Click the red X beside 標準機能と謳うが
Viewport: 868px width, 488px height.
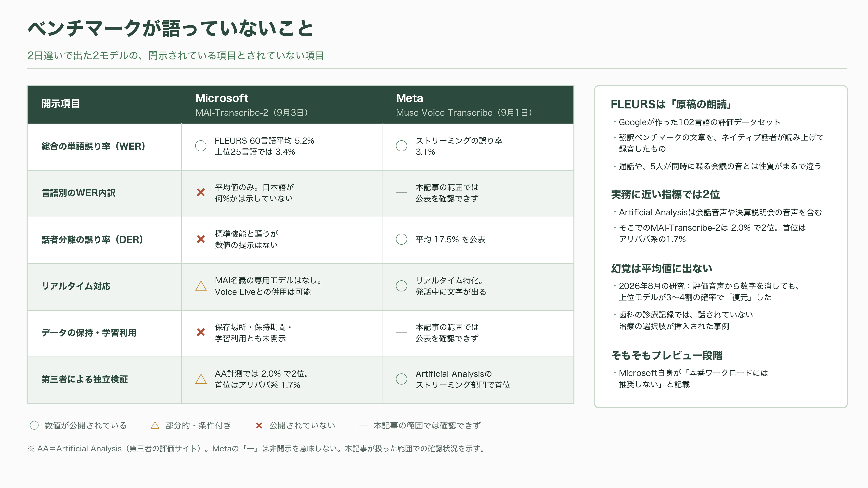(x=201, y=239)
